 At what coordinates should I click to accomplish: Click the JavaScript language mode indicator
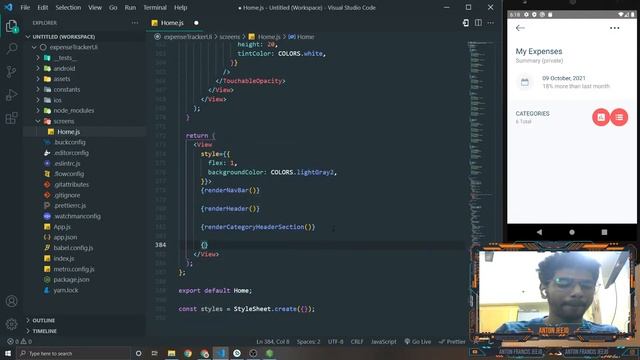[383, 342]
